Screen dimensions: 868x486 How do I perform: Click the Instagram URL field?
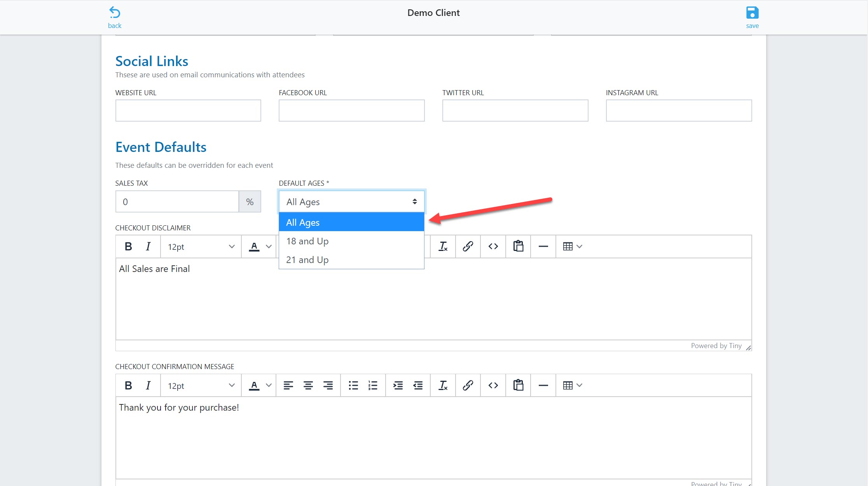pos(679,110)
